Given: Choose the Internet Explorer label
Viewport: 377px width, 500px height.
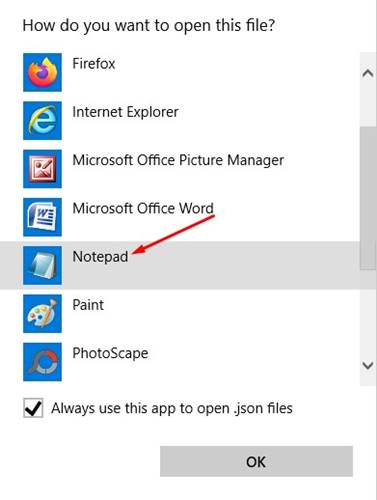Looking at the screenshot, I should point(125,112).
